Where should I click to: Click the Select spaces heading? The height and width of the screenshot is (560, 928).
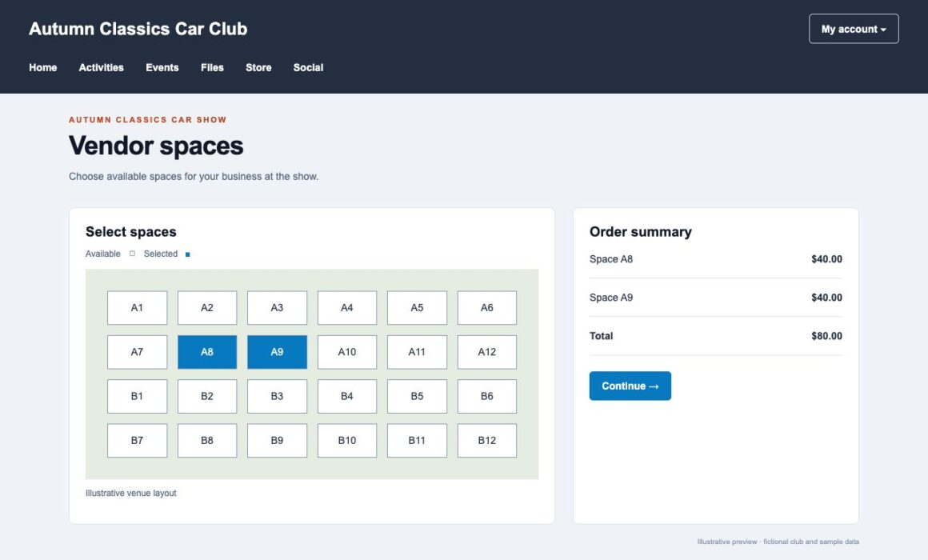130,232
